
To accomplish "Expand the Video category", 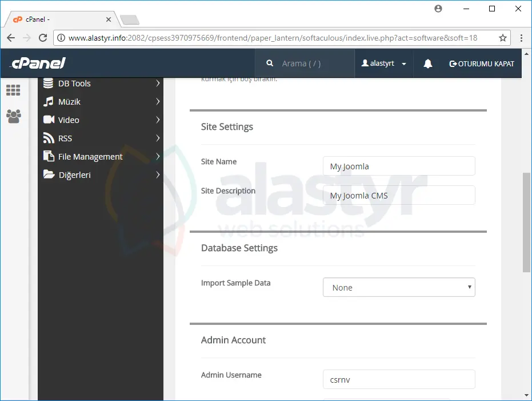I will [x=158, y=120].
